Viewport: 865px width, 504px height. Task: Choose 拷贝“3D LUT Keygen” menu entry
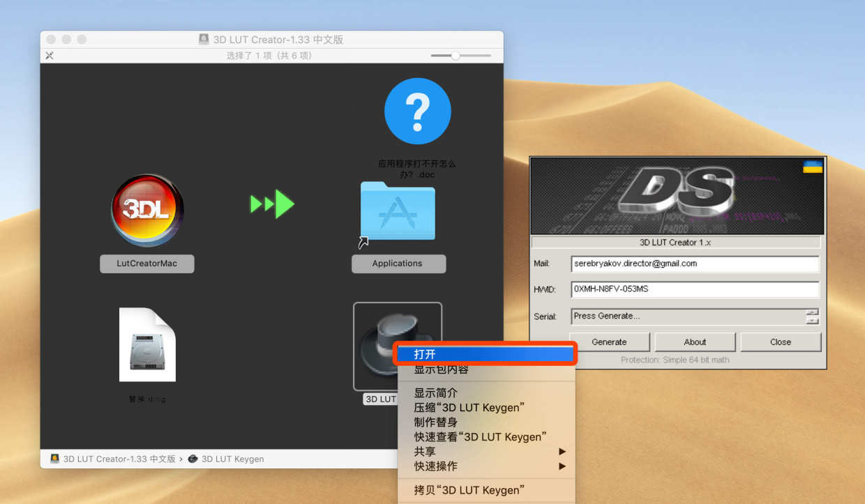[x=486, y=490]
